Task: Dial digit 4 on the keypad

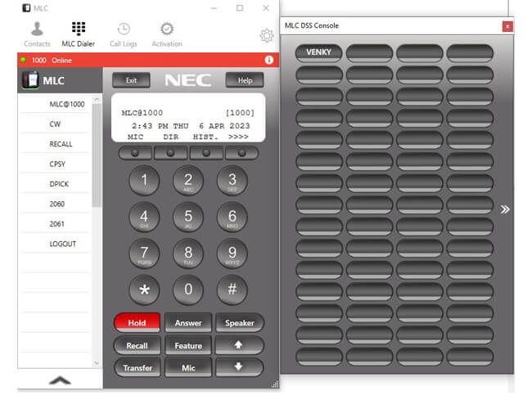Action: pyautogui.click(x=144, y=217)
